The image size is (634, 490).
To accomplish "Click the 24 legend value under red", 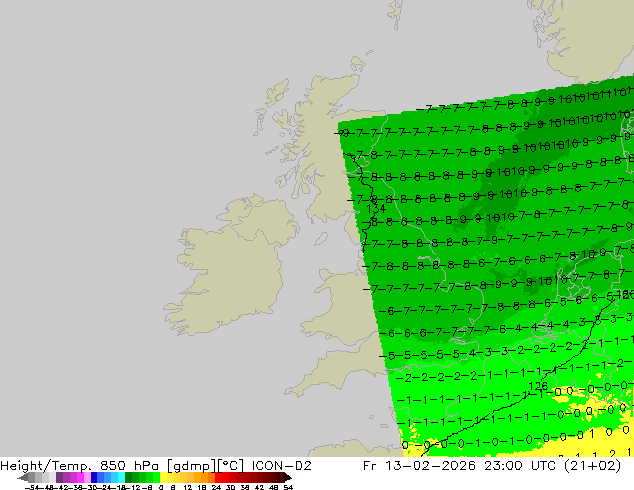I will pyautogui.click(x=216, y=487).
